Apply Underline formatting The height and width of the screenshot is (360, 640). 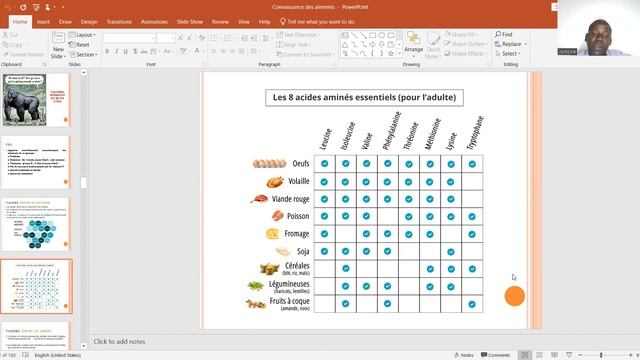coord(125,51)
